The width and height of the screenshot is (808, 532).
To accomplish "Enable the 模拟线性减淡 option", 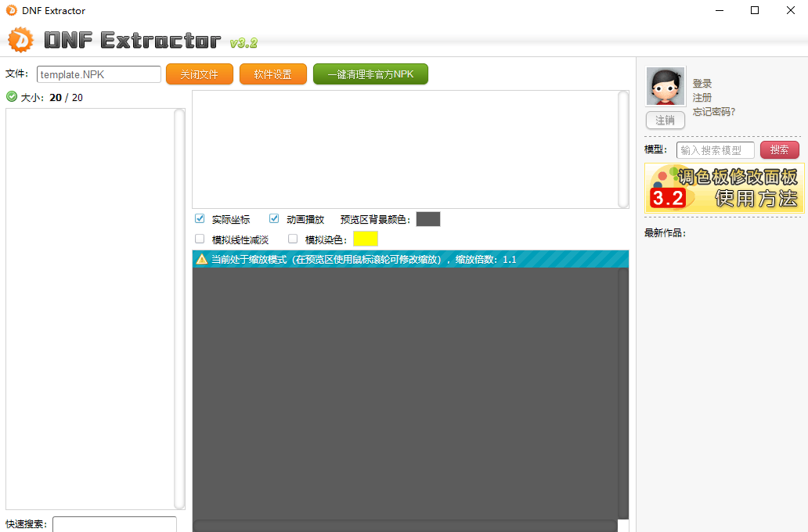I will pyautogui.click(x=199, y=239).
